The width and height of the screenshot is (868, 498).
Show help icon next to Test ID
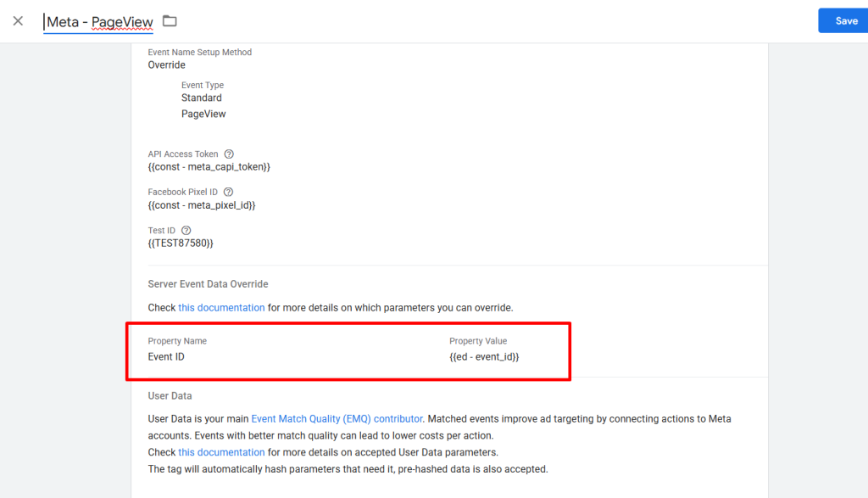[186, 231]
